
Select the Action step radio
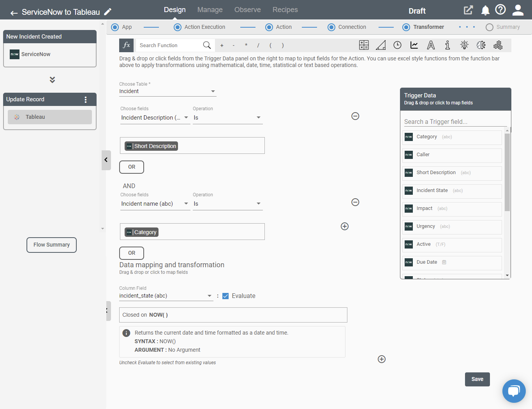269,27
